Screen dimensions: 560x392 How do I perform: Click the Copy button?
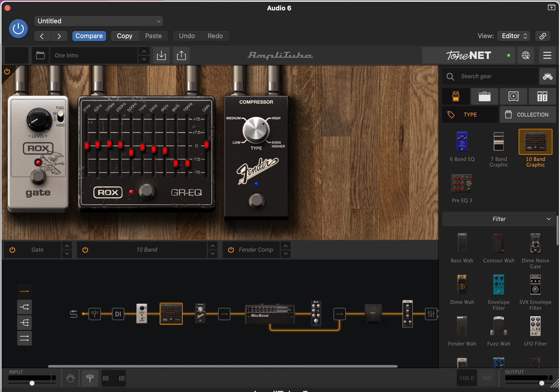(124, 36)
